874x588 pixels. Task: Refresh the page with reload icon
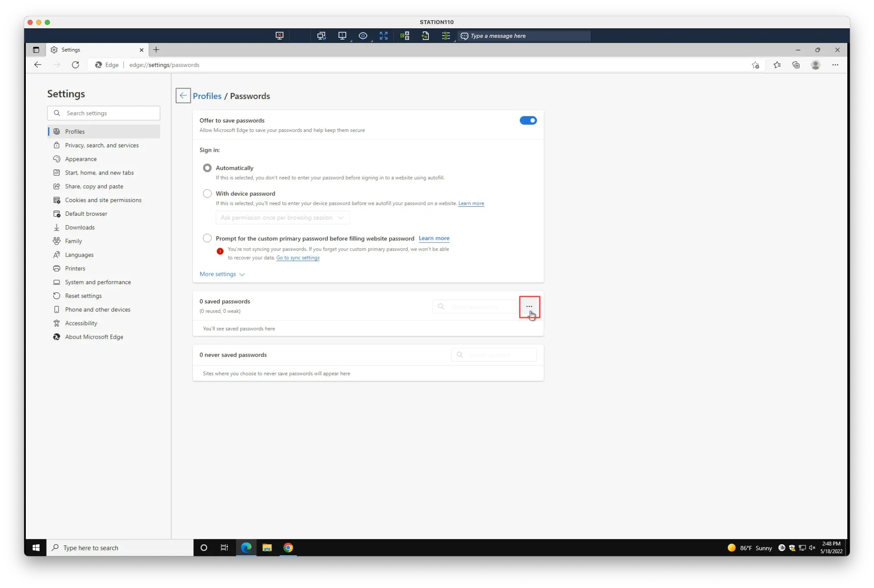point(75,65)
